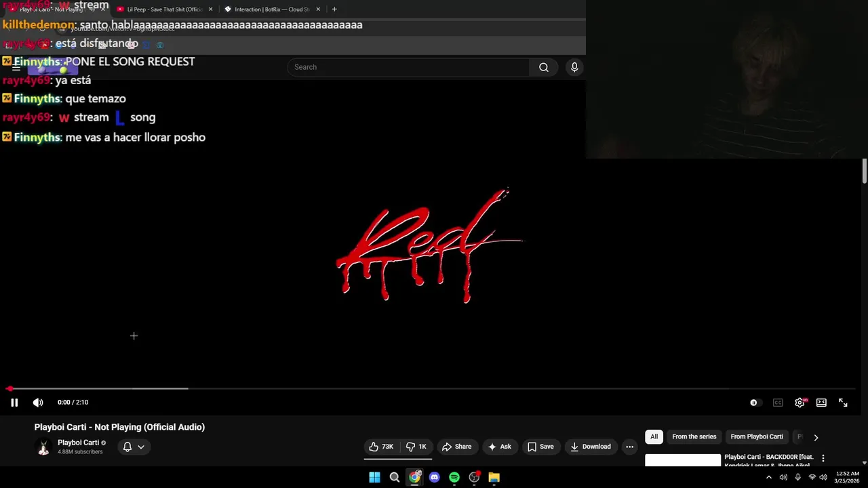Select the From Playboi Carti chip
The height and width of the screenshot is (488, 868).
757,436
